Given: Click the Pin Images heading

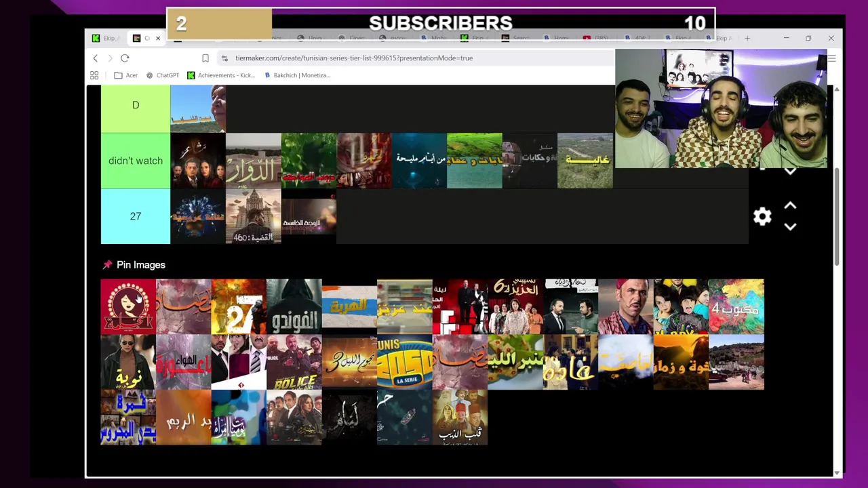Looking at the screenshot, I should point(141,265).
